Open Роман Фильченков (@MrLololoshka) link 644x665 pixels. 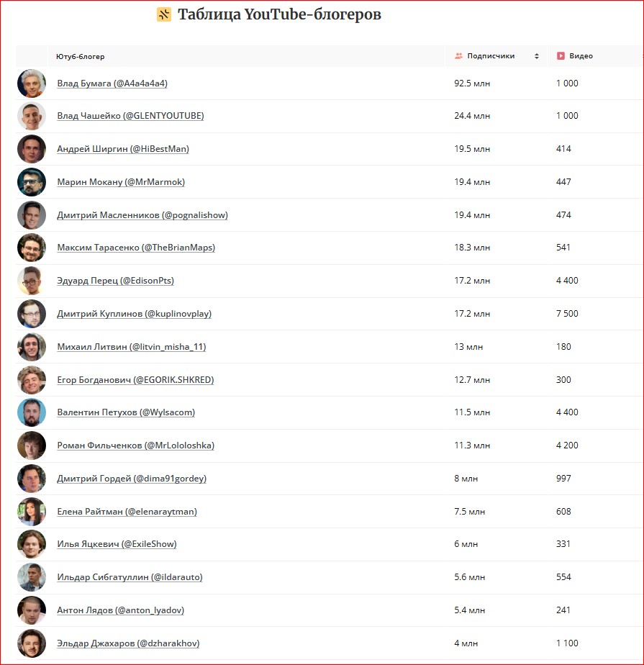click(135, 445)
